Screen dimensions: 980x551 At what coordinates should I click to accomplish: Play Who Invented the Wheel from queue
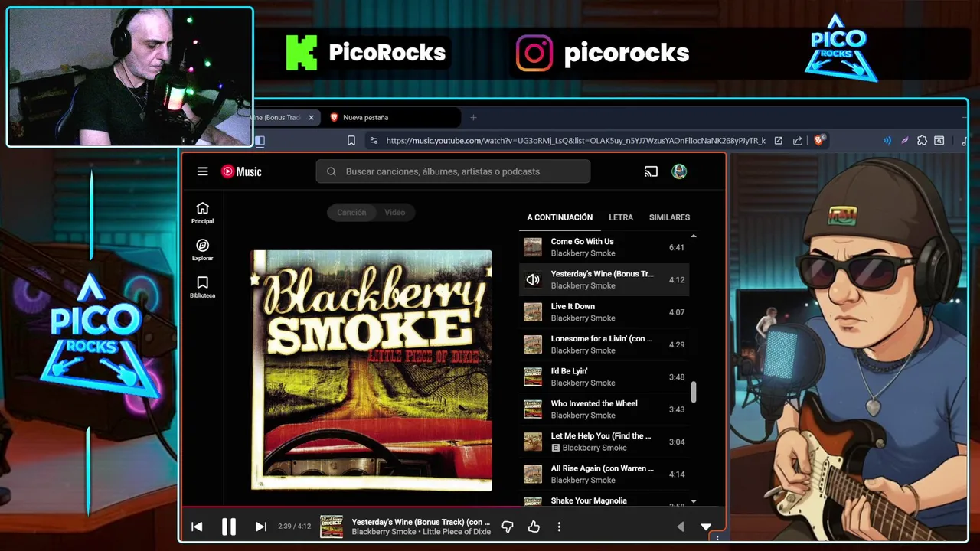(x=604, y=409)
